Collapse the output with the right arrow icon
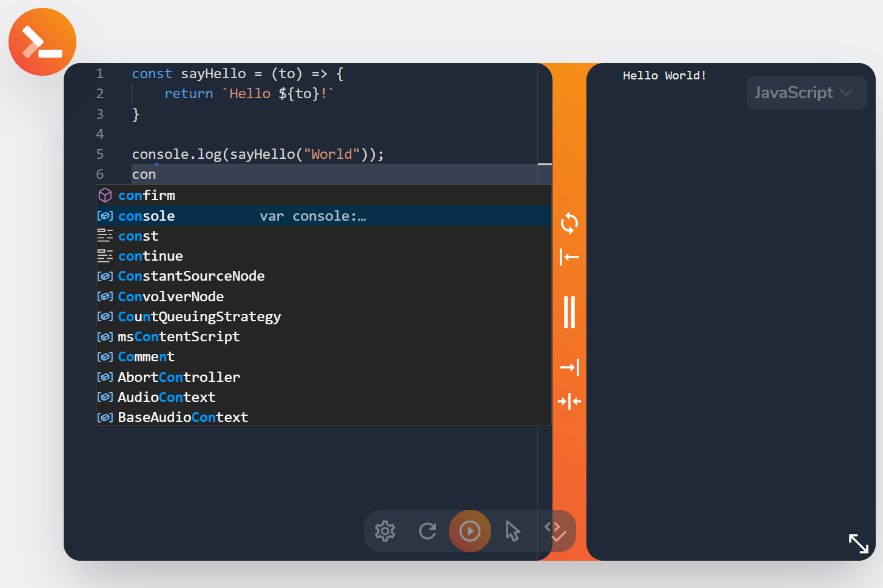Viewport: 883px width, 588px height. (569, 367)
